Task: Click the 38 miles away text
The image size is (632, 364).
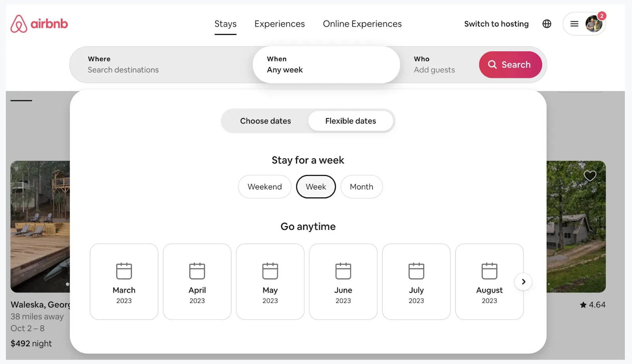Action: 37,317
